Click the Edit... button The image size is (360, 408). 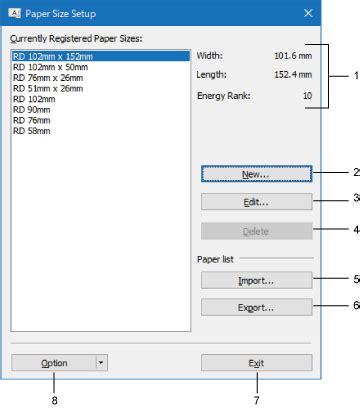click(256, 202)
